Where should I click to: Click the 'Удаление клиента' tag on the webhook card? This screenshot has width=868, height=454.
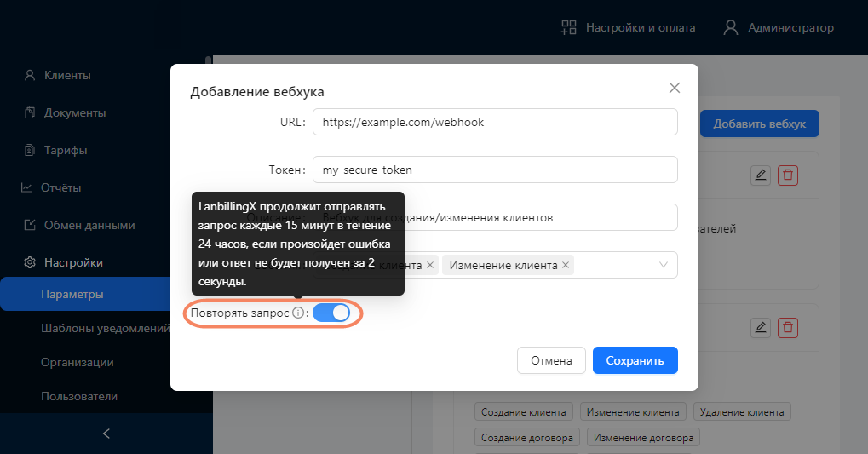(x=742, y=412)
